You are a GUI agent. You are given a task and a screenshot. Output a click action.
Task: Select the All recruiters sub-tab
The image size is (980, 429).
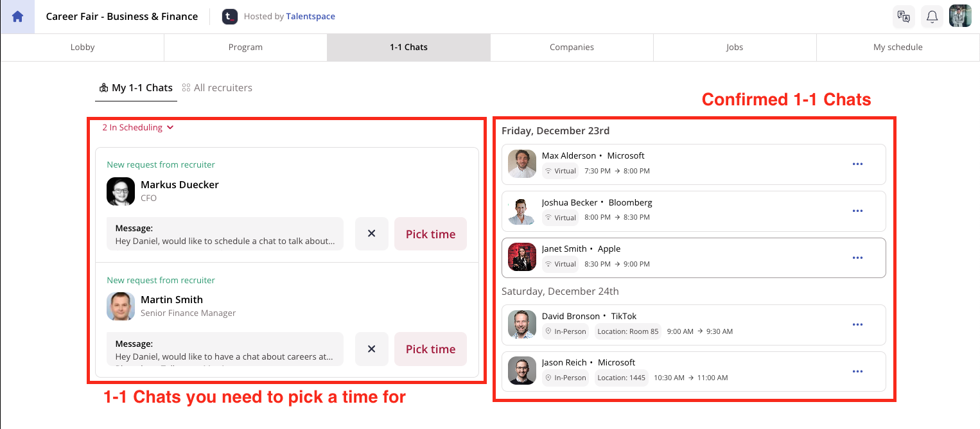pos(217,87)
